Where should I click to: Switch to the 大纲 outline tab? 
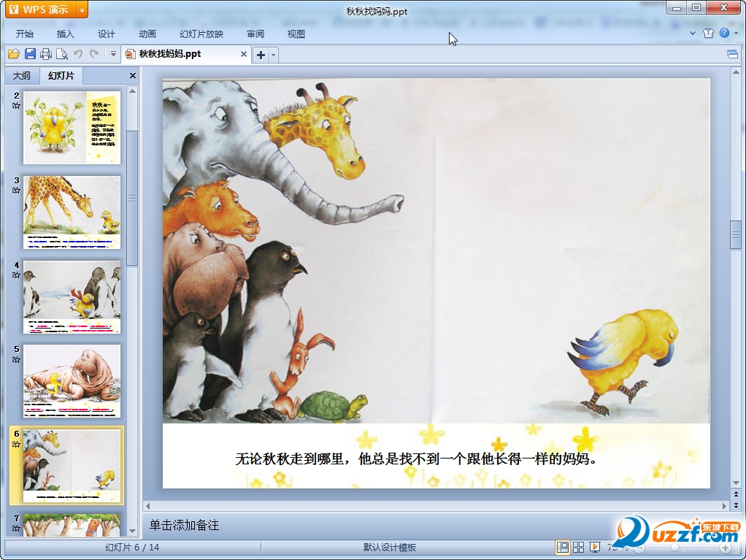pyautogui.click(x=21, y=76)
